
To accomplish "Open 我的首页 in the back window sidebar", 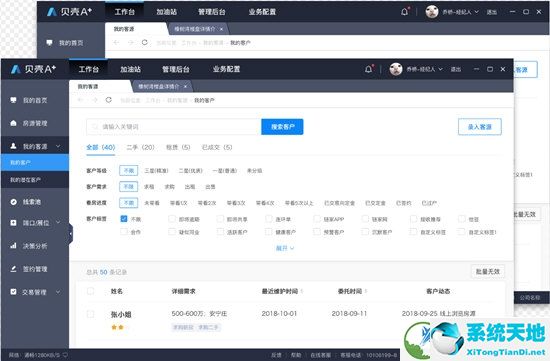I will pos(71,43).
